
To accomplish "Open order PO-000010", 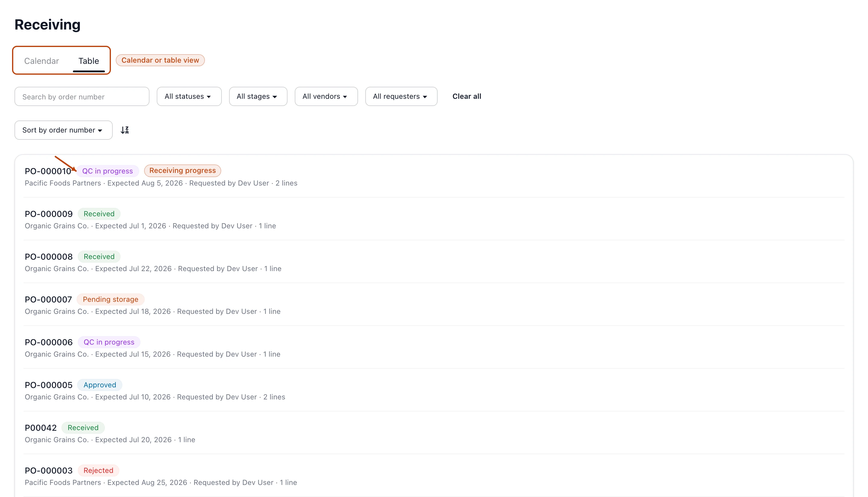I will (x=48, y=171).
